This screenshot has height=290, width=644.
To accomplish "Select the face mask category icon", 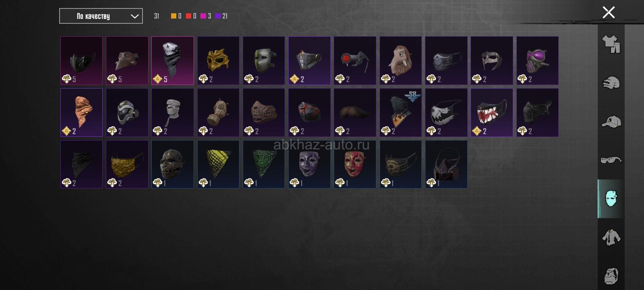I will 611,199.
